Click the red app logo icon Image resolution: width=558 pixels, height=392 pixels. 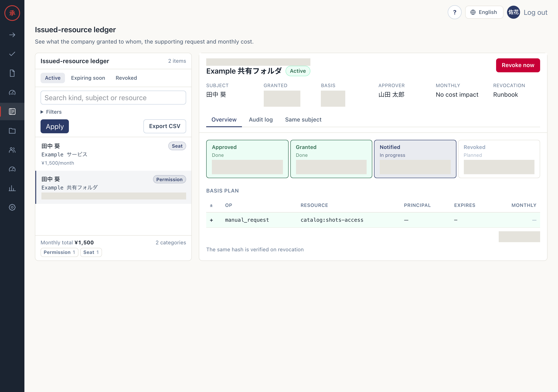[12, 13]
